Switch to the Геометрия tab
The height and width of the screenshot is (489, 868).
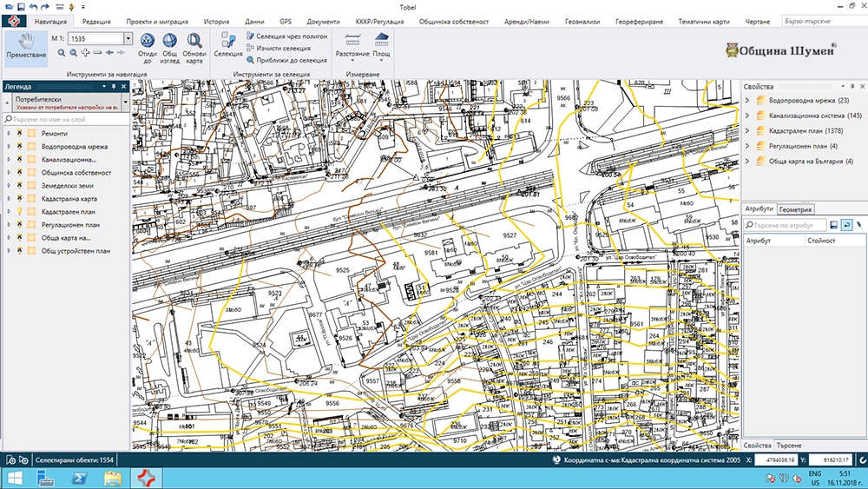coord(795,209)
